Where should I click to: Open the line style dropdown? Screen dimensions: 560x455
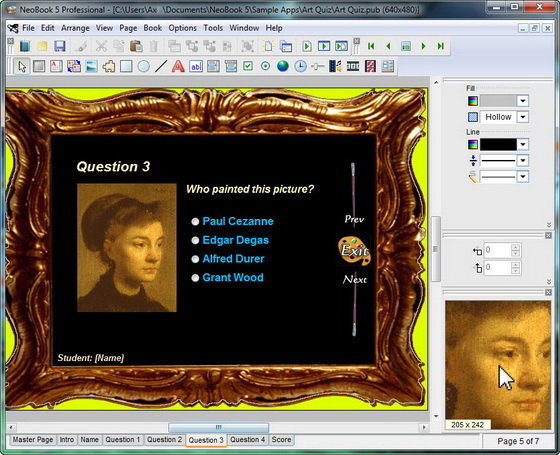[x=523, y=176]
